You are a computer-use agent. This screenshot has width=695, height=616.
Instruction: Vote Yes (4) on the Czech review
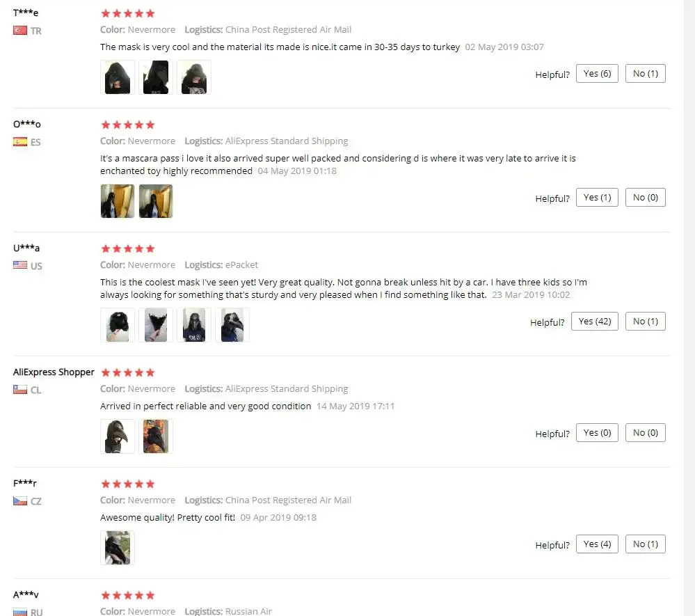coord(597,544)
